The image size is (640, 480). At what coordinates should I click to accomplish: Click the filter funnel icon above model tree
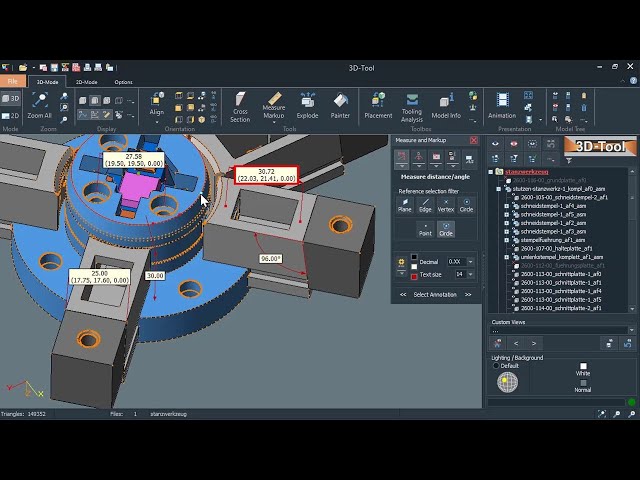pos(569,160)
